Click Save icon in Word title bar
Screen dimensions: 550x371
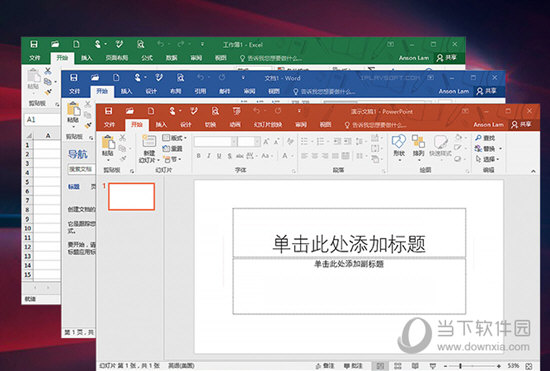coord(74,77)
